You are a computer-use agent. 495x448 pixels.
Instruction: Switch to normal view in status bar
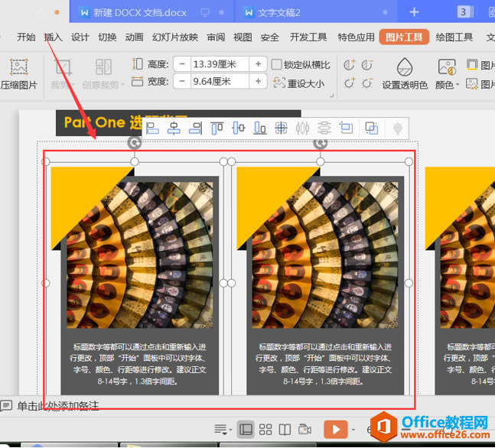point(246,429)
